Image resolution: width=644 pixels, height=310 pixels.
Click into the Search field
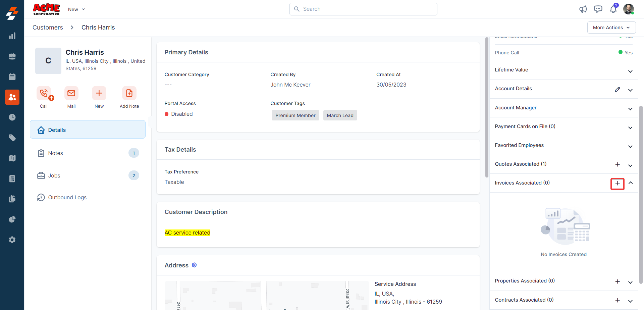363,9
